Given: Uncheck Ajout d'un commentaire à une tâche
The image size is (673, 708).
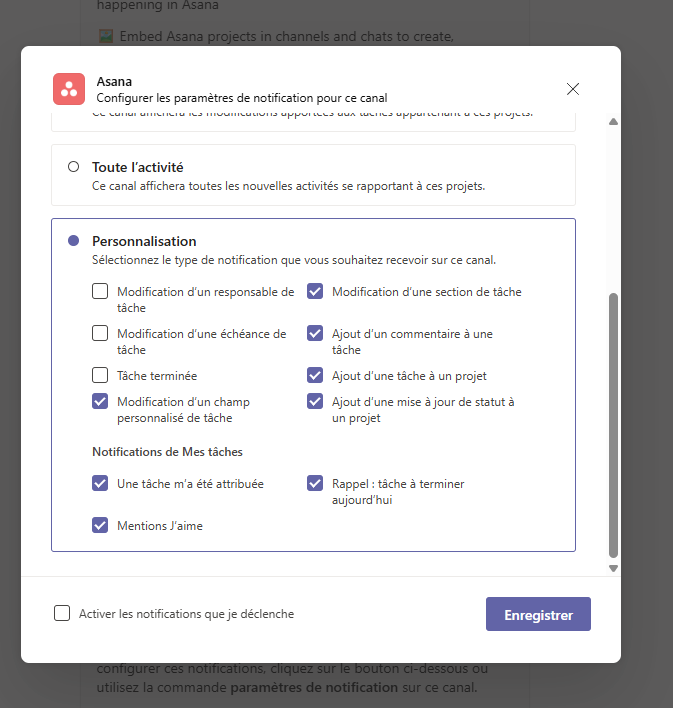Looking at the screenshot, I should pos(315,333).
